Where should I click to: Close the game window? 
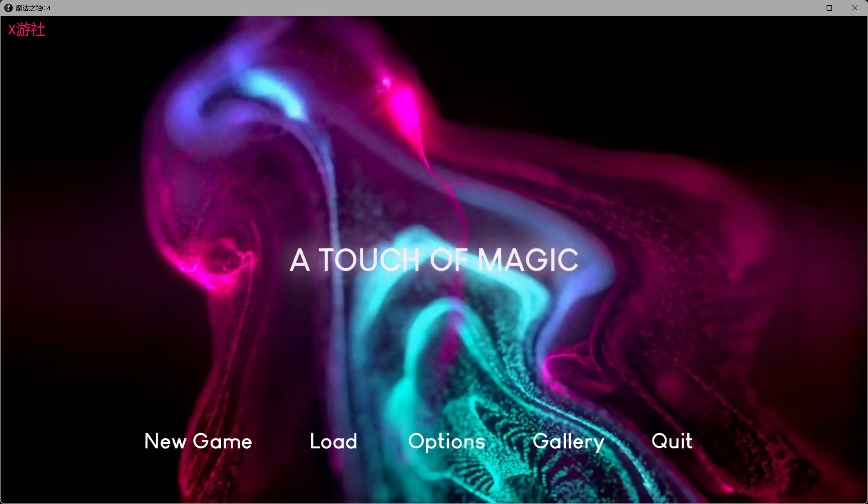tap(855, 8)
